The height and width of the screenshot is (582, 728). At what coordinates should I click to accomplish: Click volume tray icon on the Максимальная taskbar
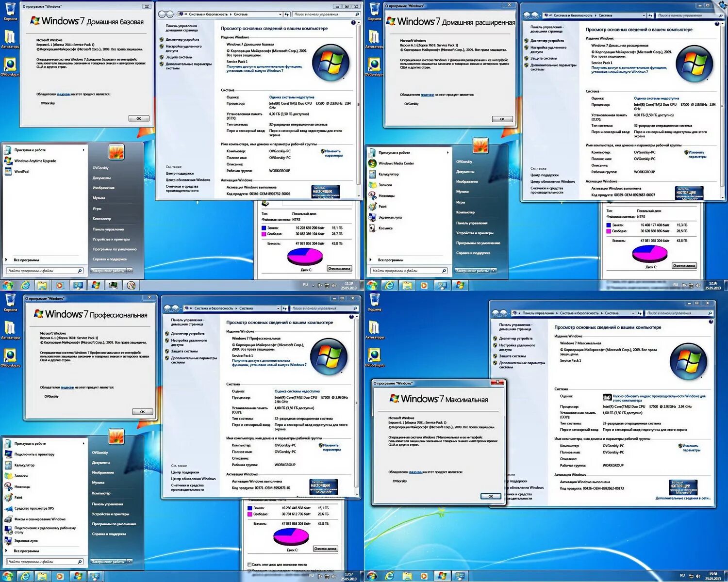[x=698, y=576]
